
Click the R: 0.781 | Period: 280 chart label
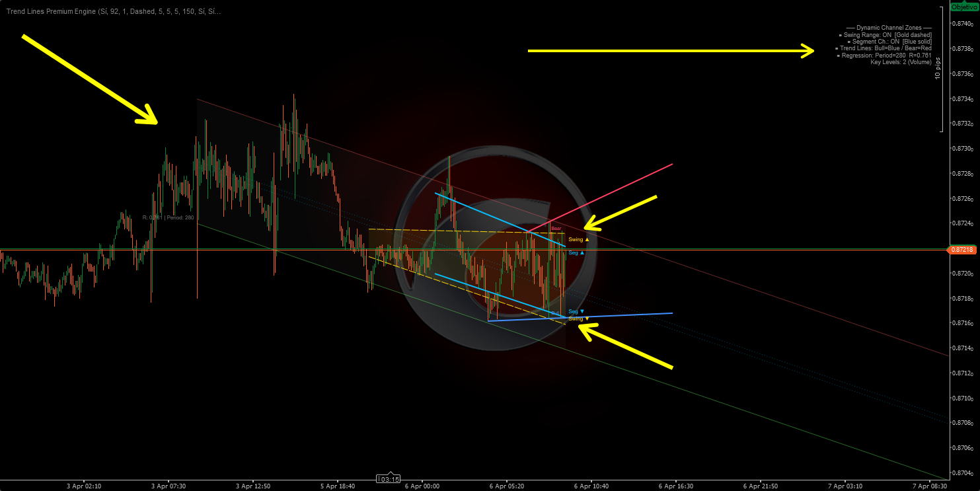tap(168, 217)
